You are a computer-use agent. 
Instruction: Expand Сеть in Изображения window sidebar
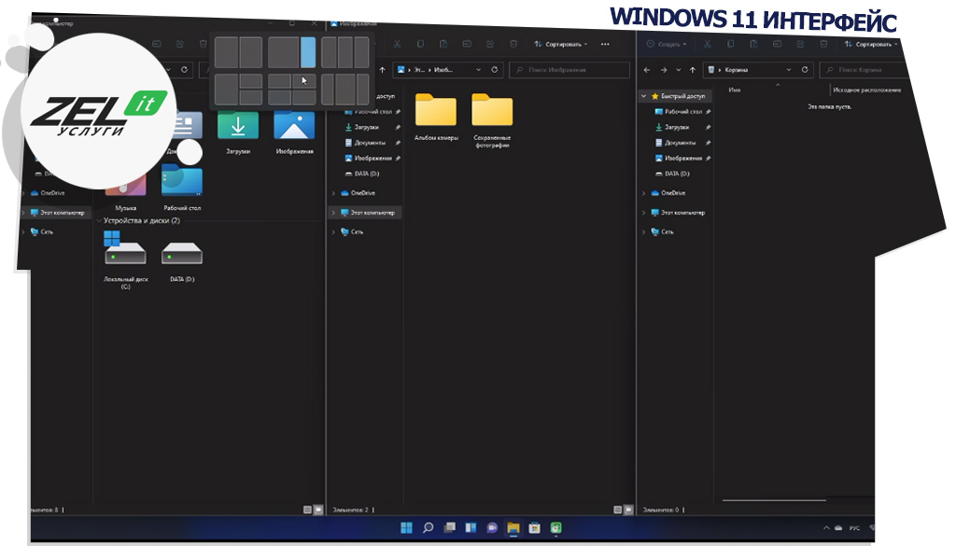(333, 232)
